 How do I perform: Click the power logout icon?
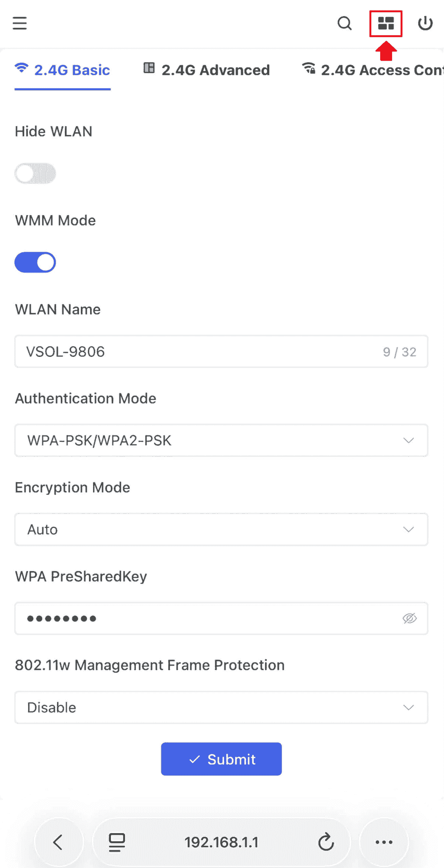425,23
